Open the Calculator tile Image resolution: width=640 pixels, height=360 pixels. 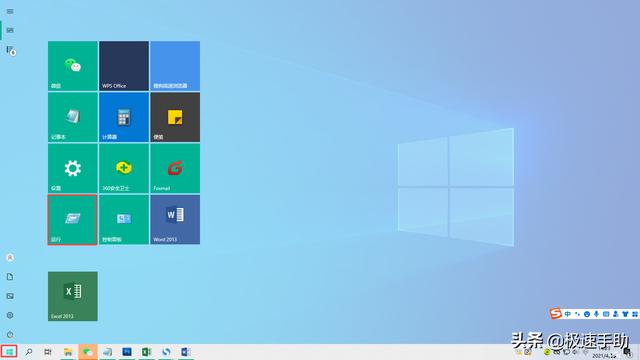tap(124, 117)
